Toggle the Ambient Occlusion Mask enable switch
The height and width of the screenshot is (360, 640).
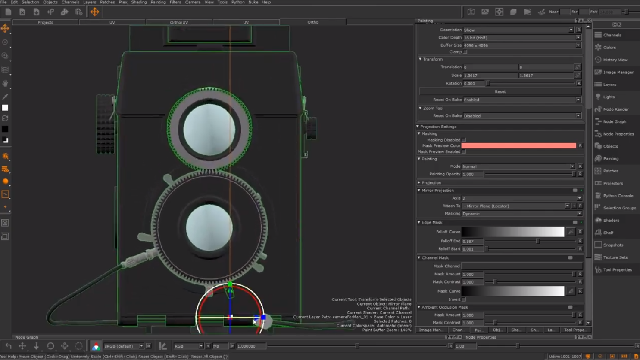tap(570, 307)
